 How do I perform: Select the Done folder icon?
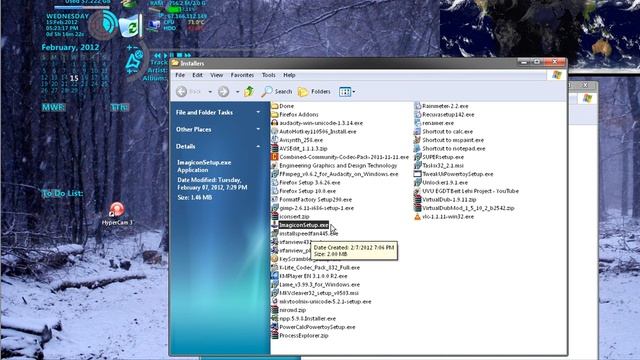(x=275, y=106)
